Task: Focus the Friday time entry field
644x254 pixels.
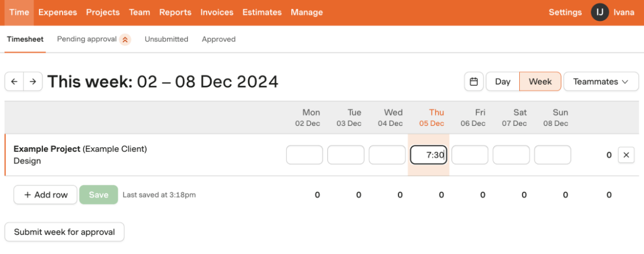Action: pos(470,155)
